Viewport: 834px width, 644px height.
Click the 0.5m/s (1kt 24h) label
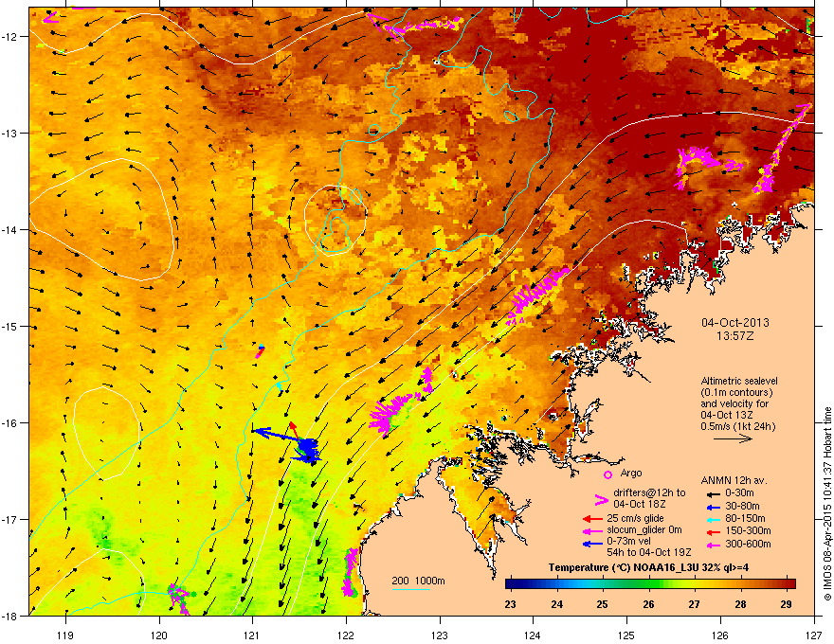tap(737, 426)
